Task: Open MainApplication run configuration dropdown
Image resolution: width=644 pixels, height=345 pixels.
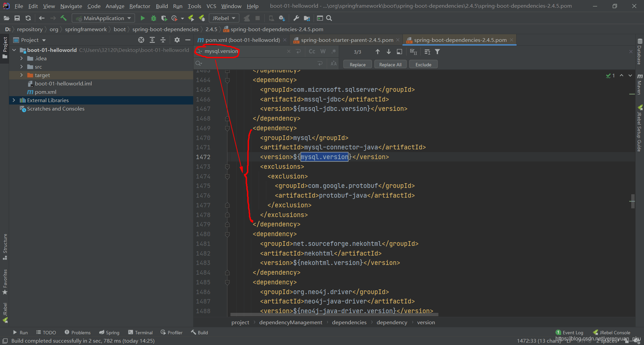Action: 104,18
